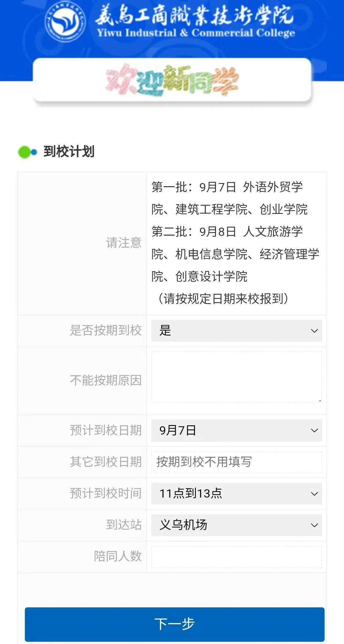Tap the 陪同人数 field label
The height and width of the screenshot is (644, 344).
118,556
